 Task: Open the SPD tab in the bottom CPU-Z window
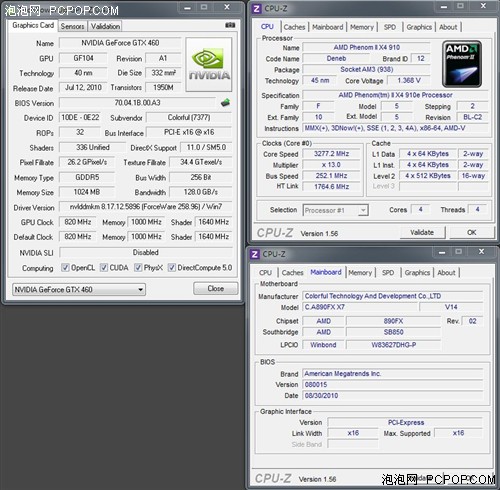click(x=388, y=272)
